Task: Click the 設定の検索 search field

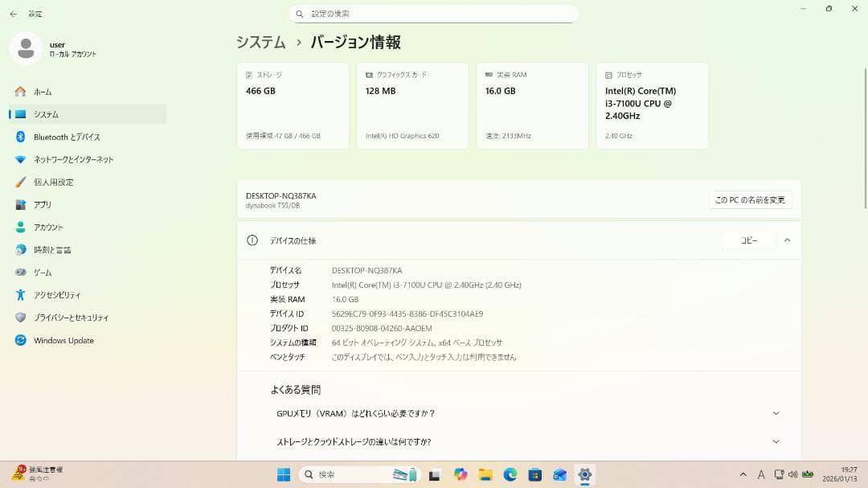Action: [x=434, y=13]
